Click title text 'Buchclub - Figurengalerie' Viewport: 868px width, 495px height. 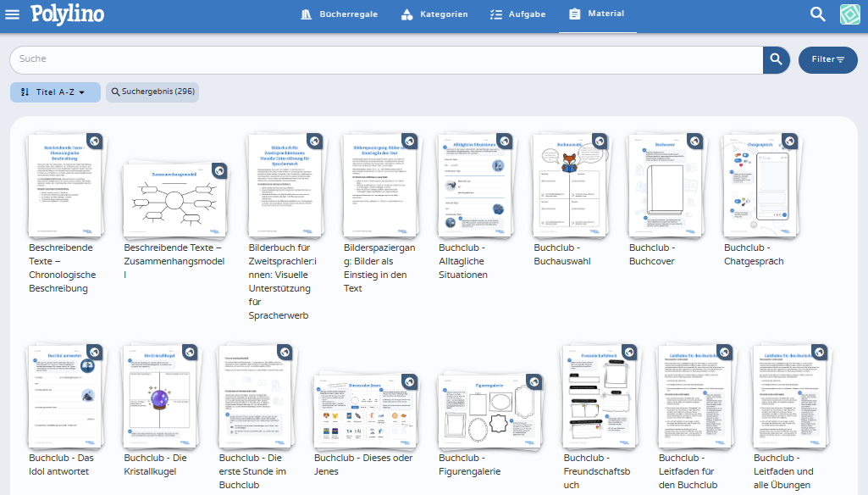point(470,464)
